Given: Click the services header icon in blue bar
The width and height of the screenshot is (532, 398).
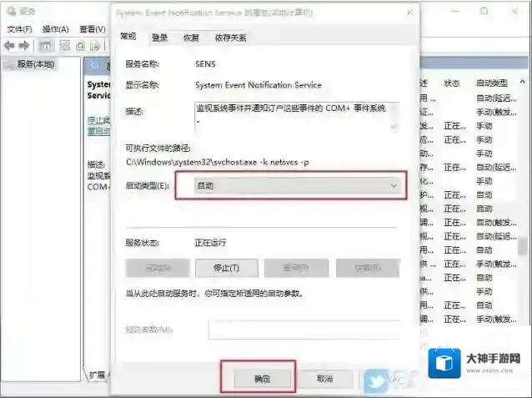Looking at the screenshot, I should (95, 66).
